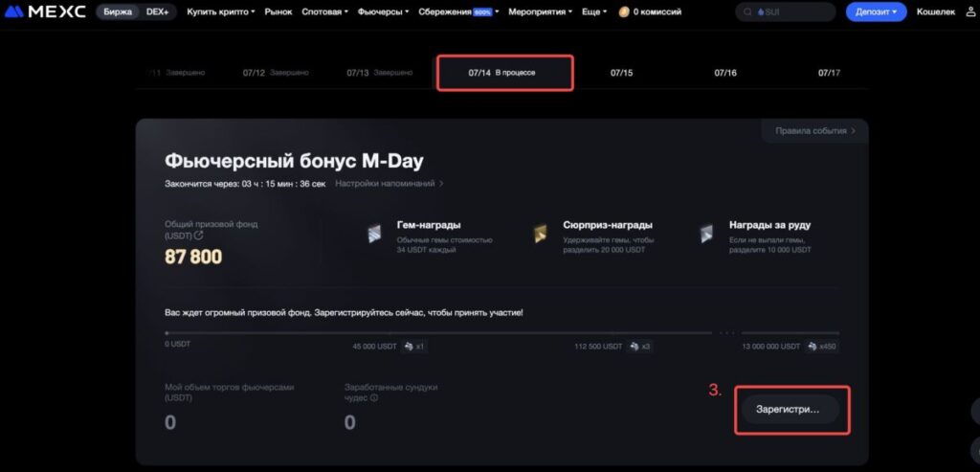Click the Награды за руду icon
The width and height of the screenshot is (980, 472).
click(x=706, y=235)
